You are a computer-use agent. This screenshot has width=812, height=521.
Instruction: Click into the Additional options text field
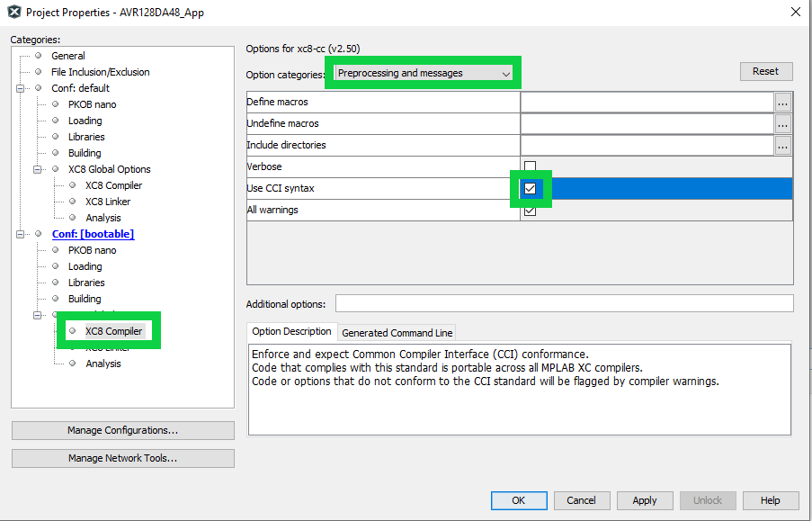point(564,303)
